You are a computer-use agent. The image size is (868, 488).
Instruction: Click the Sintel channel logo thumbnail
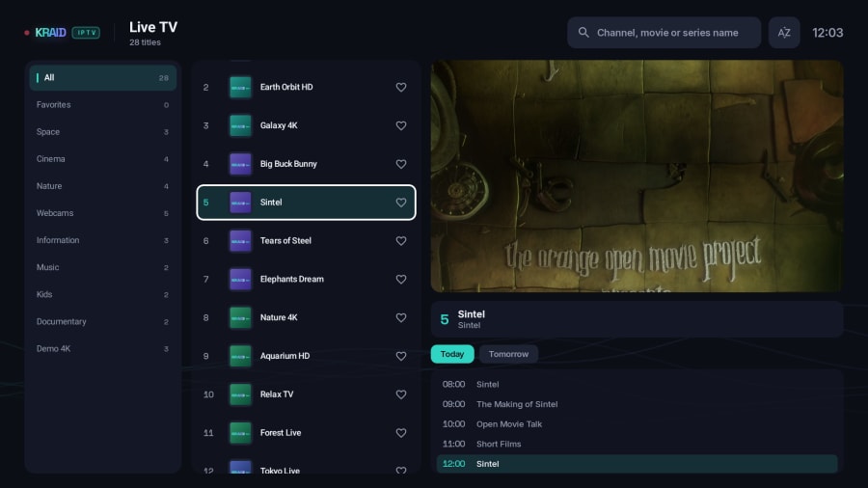click(240, 203)
